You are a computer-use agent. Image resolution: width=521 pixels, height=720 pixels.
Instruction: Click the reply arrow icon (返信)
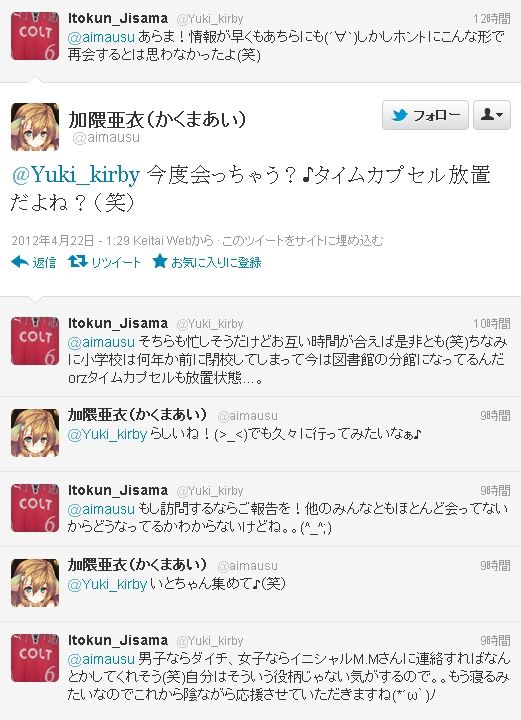pyautogui.click(x=20, y=262)
